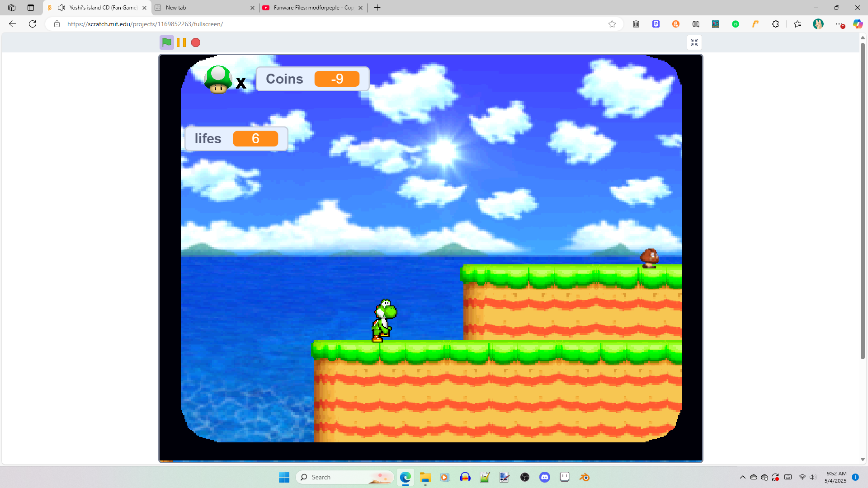
Task: Click the green JS extension icon
Action: point(736,24)
